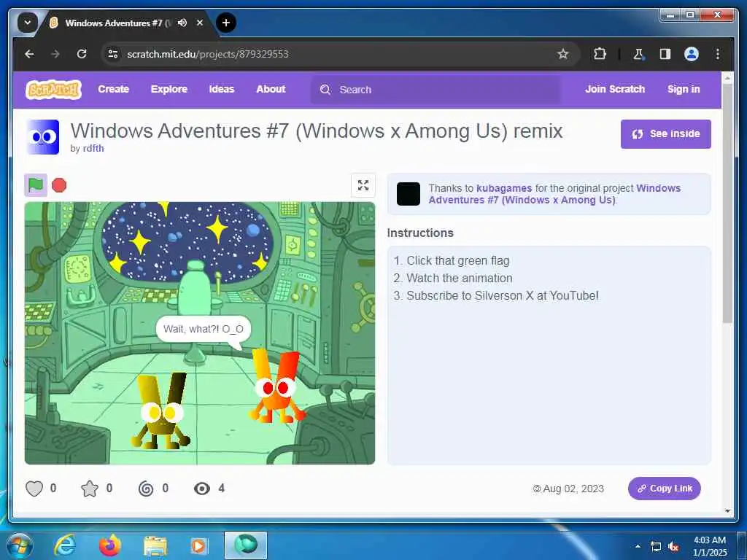Expand the tab search dropdown arrow
This screenshot has width=747, height=560.
[28, 23]
